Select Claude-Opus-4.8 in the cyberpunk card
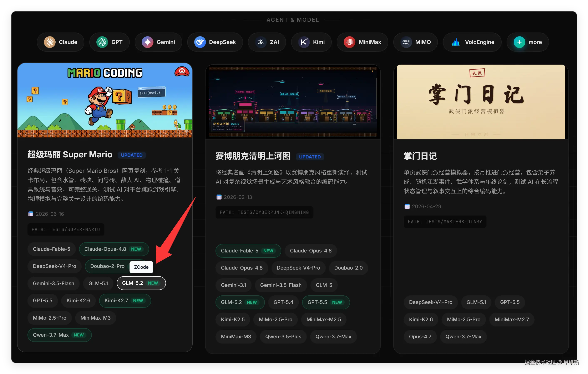The height and width of the screenshot is (374, 588). (x=242, y=268)
